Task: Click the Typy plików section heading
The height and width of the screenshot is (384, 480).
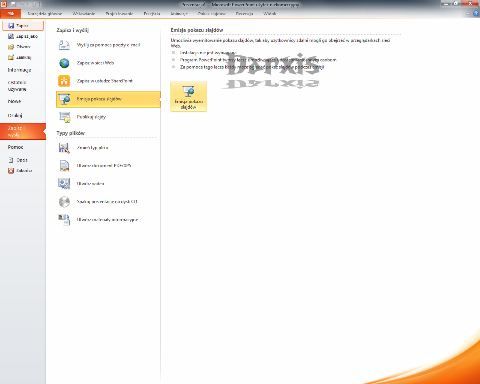Action: [71, 133]
